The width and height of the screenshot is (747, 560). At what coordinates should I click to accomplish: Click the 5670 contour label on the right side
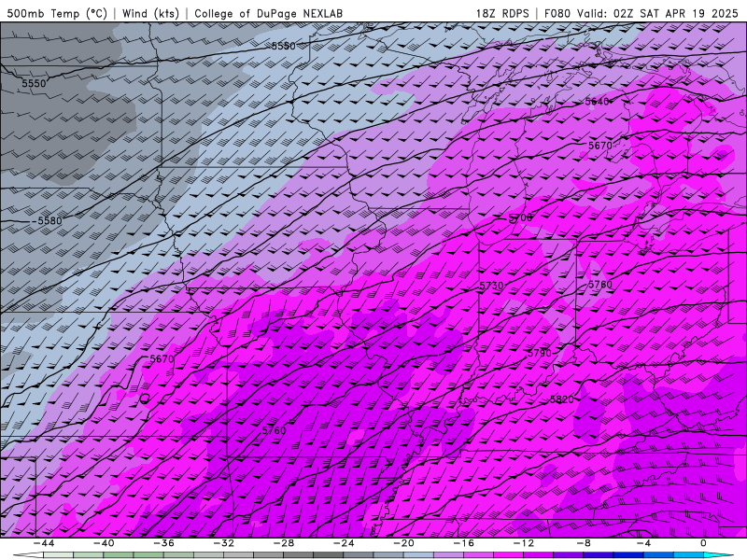click(600, 146)
